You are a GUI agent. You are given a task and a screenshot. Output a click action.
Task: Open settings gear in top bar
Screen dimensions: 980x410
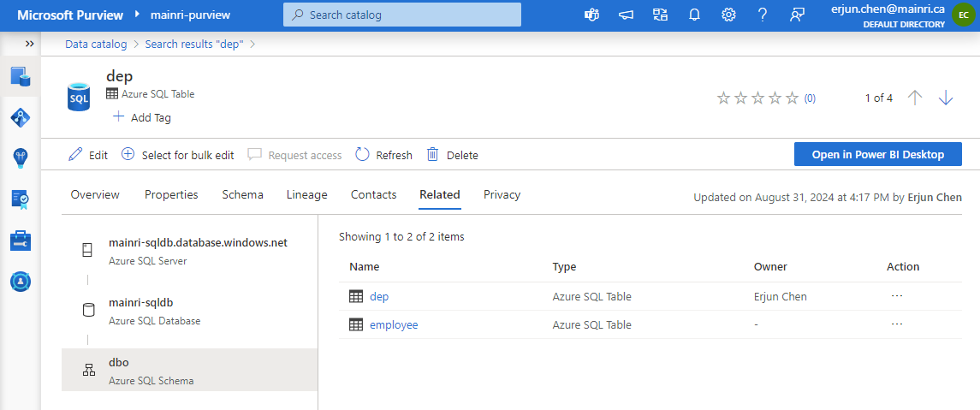[x=728, y=15]
